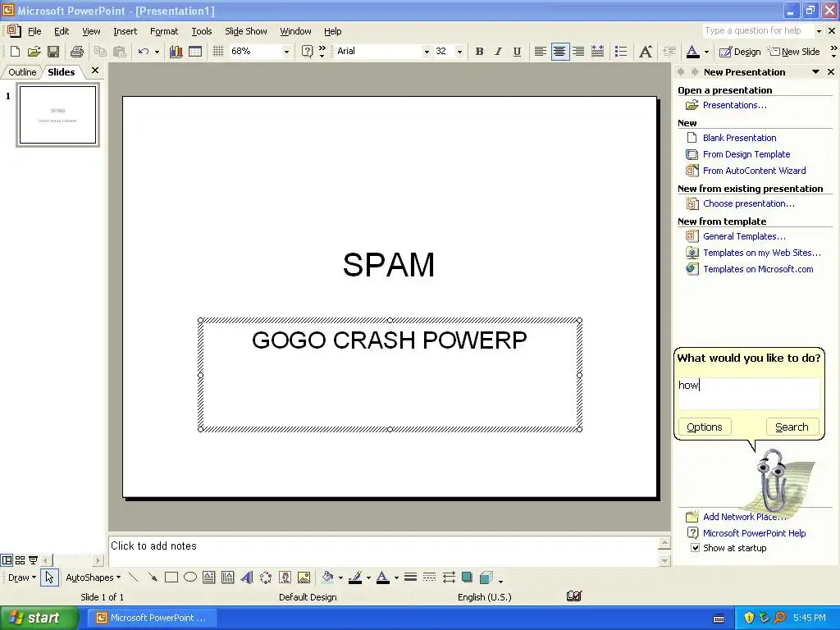The image size is (840, 630).
Task: Open the Slide Show menu
Action: tap(246, 31)
